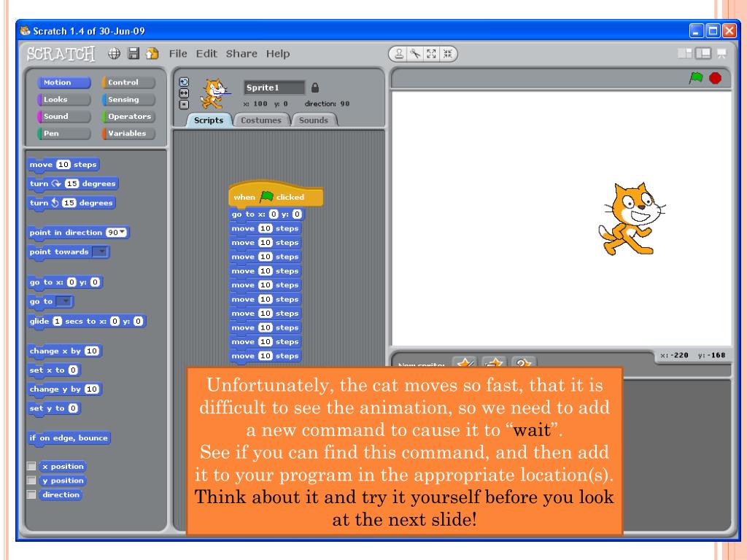This screenshot has height=560, width=747.
Task: Select the Variables block category
Action: pos(128,133)
